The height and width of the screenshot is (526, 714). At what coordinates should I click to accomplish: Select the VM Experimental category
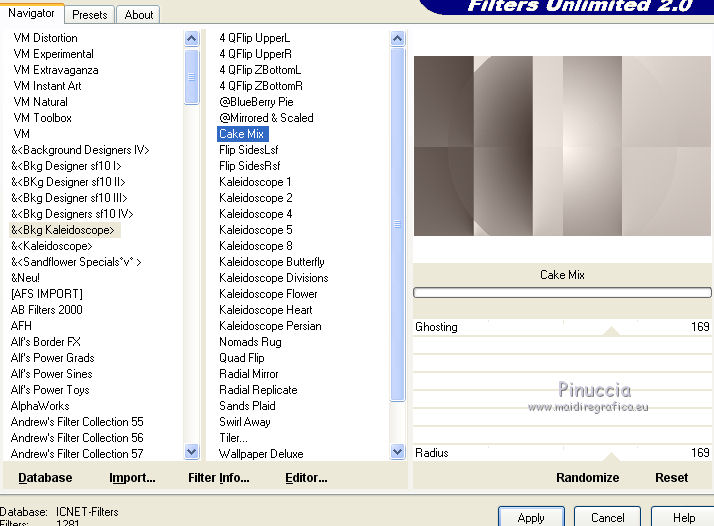pos(54,54)
